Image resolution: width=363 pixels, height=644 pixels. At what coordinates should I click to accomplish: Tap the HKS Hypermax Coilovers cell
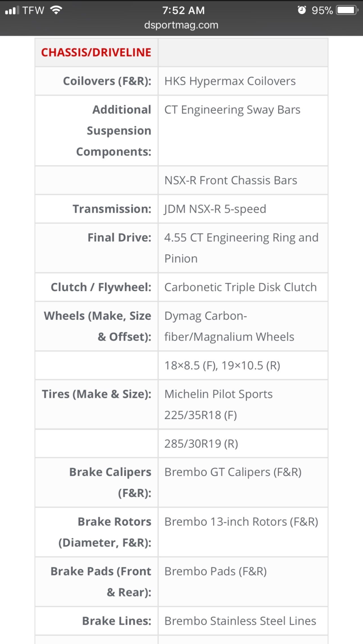click(243, 81)
